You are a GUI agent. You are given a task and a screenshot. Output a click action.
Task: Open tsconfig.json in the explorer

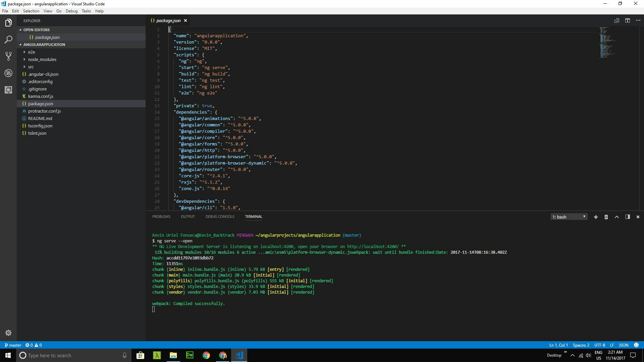40,126
